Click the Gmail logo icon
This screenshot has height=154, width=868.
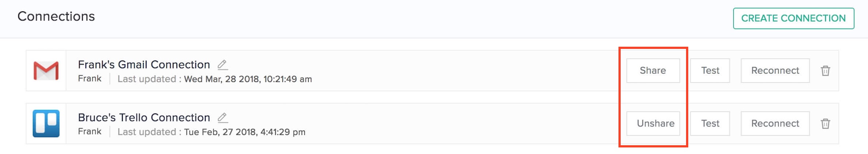coord(46,71)
